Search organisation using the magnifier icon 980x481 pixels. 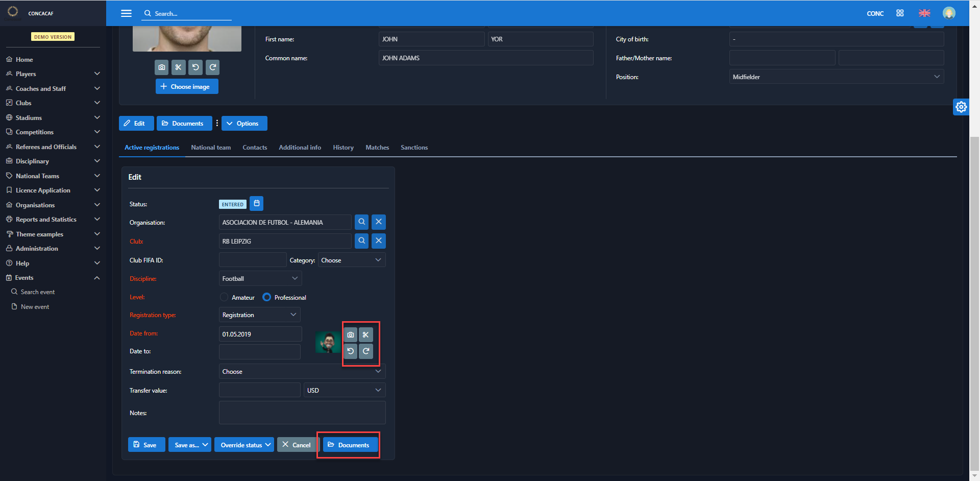(x=361, y=222)
